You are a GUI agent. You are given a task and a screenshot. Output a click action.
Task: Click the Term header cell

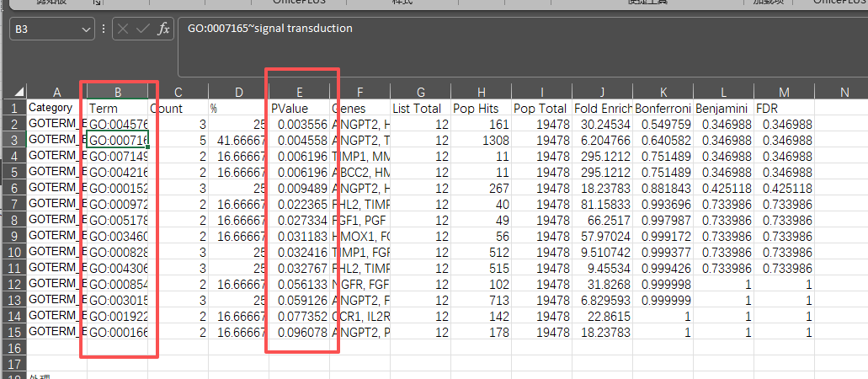118,109
